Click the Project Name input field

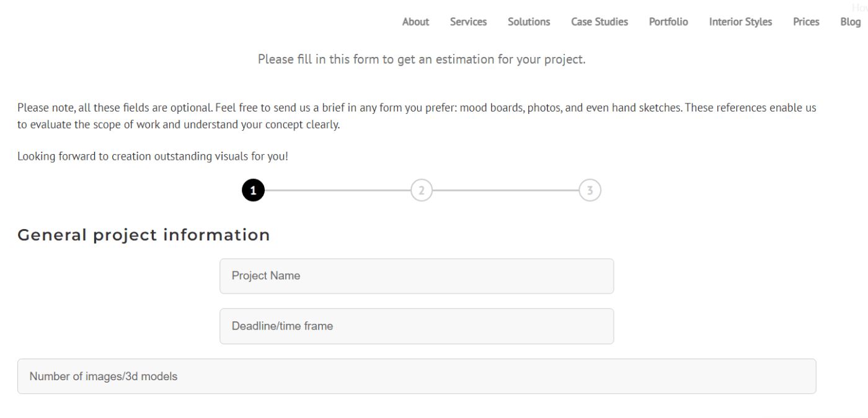point(416,276)
